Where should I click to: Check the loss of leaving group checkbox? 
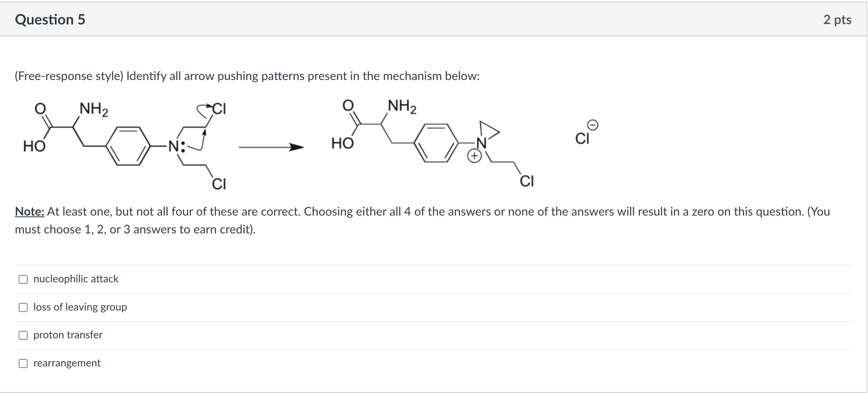point(23,307)
